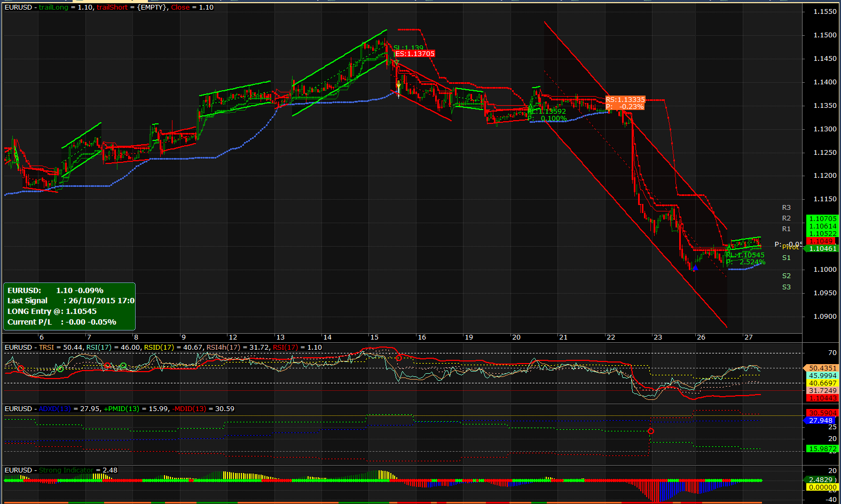Click the red circle crossover marker in the ADX pane
Screen dimensions: 841x504
pyautogui.click(x=650, y=431)
